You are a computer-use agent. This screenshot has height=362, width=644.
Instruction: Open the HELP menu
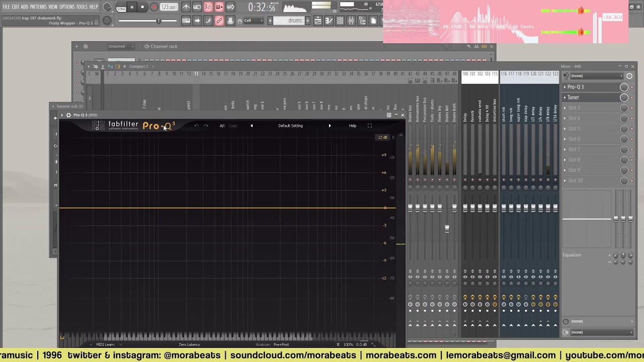click(x=94, y=7)
